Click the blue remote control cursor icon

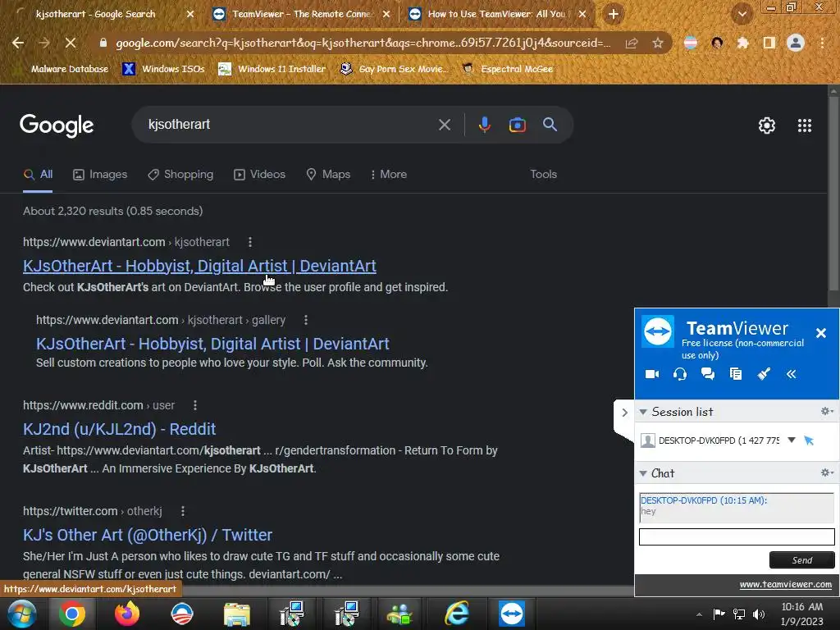click(x=809, y=441)
